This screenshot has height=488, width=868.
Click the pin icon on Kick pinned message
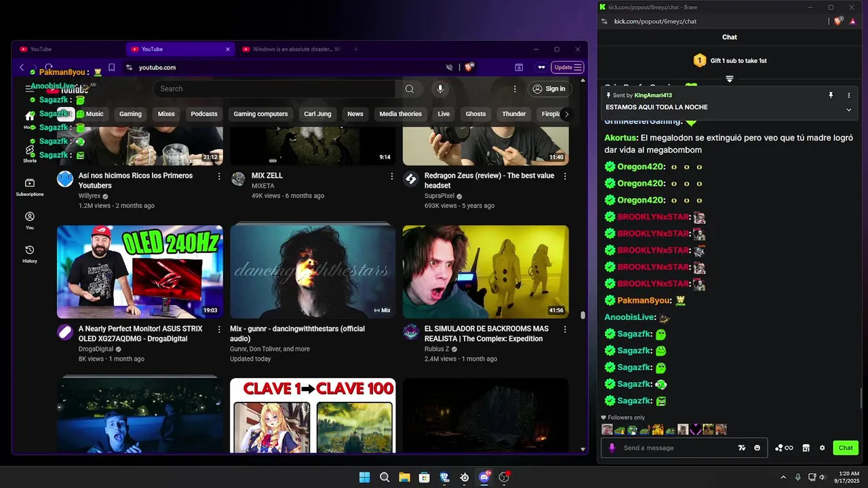[831, 96]
